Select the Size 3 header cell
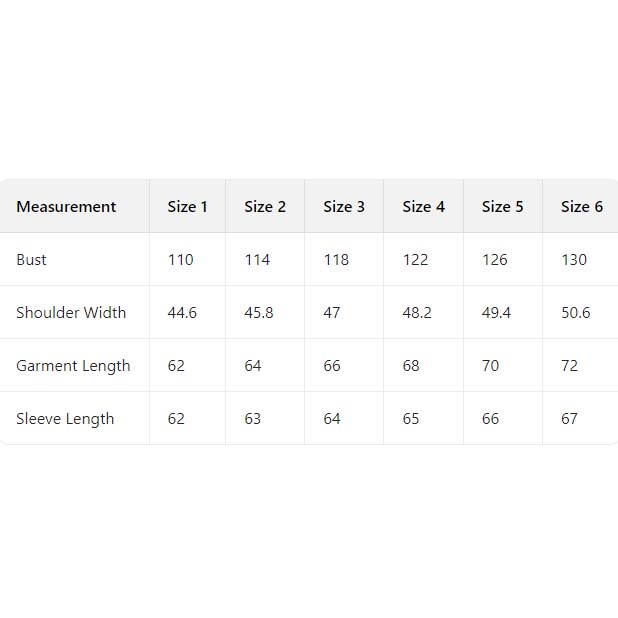Viewport: 618px width, 618px height. [344, 207]
